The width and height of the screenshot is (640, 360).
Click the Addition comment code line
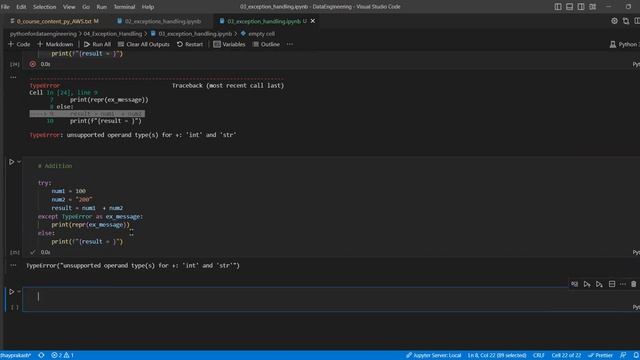pos(55,166)
